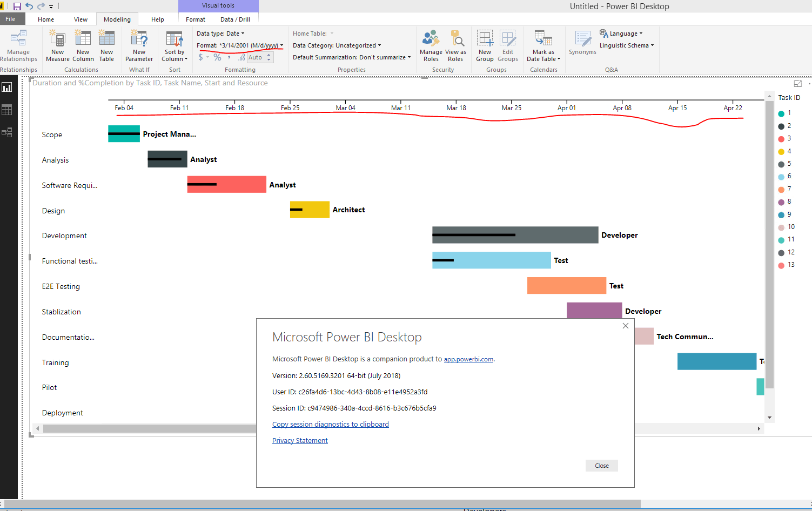Open the app.powerbi.com link
The height and width of the screenshot is (511, 812).
[x=468, y=359]
